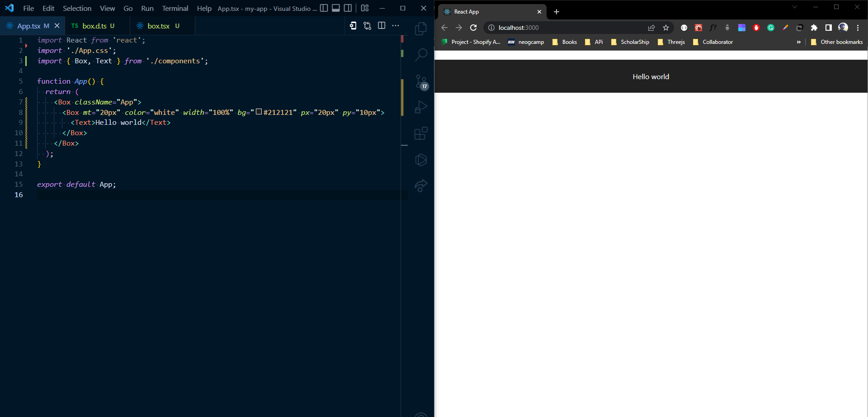This screenshot has width=868, height=417.
Task: Reload the localhost:3000 page
Action: [473, 28]
